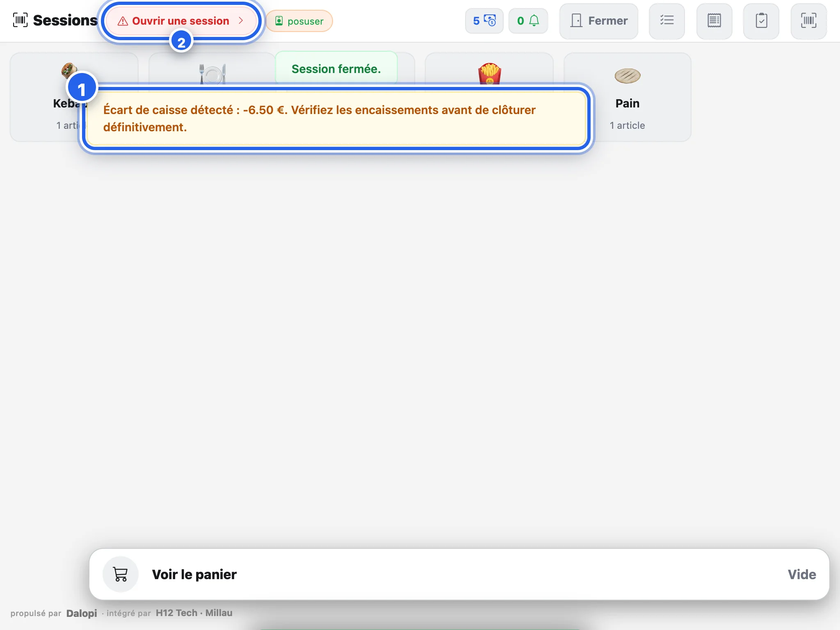
Task: Click the barcode icon beside Sessions
Action: coord(20,20)
